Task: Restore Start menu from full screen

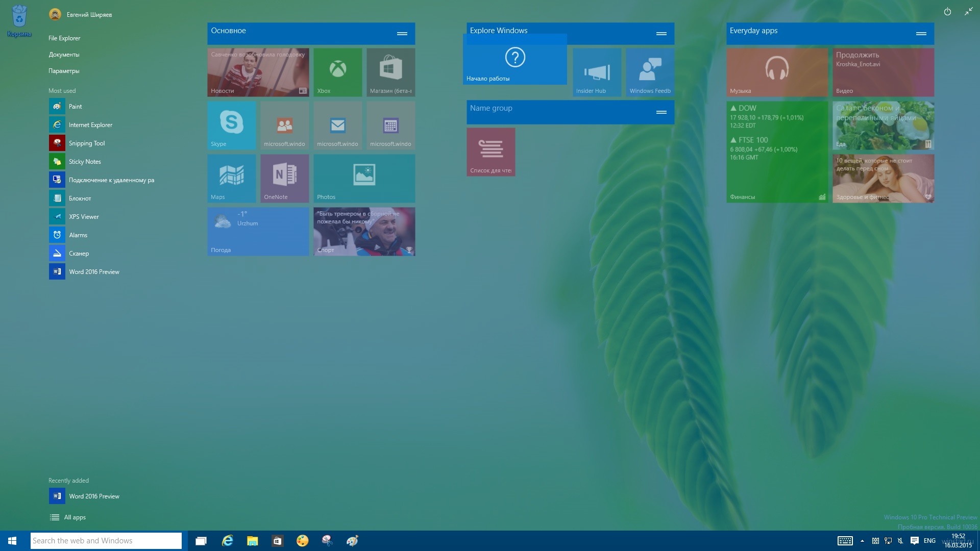Action: [968, 12]
